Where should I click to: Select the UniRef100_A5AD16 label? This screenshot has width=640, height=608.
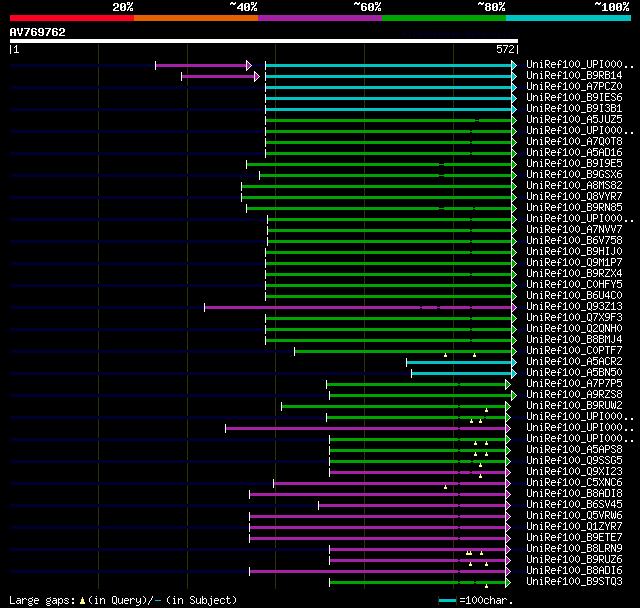click(574, 153)
